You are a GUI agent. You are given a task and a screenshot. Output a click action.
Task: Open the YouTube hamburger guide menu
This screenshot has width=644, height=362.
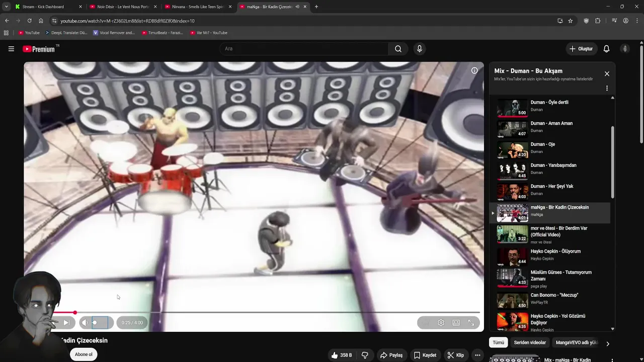tap(11, 49)
